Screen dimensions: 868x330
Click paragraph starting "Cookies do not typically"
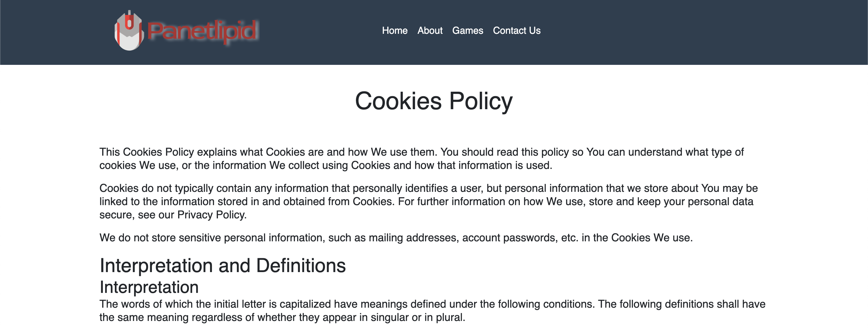(x=428, y=201)
